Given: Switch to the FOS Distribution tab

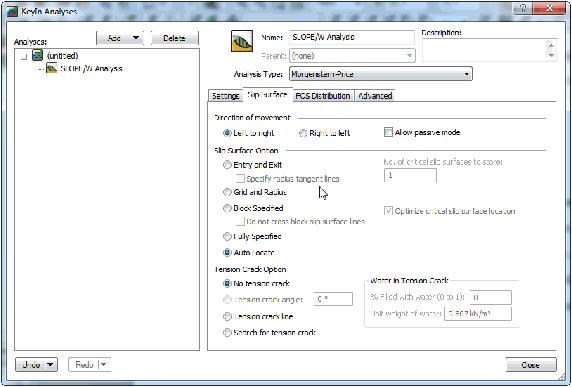Looking at the screenshot, I should point(323,96).
